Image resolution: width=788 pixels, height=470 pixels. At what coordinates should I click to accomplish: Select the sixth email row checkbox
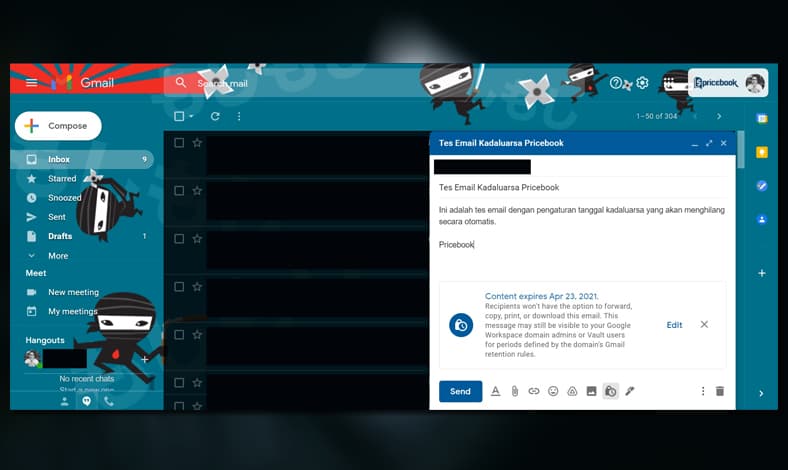(179, 383)
